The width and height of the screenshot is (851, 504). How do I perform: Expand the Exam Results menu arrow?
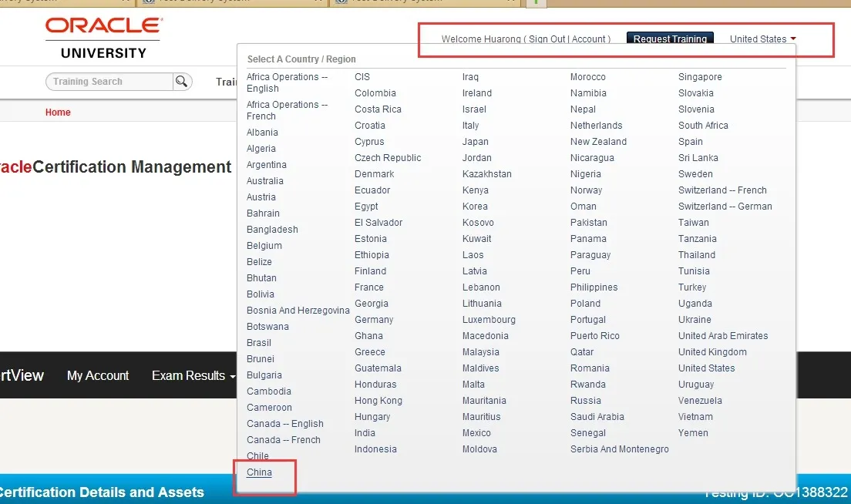click(x=233, y=377)
